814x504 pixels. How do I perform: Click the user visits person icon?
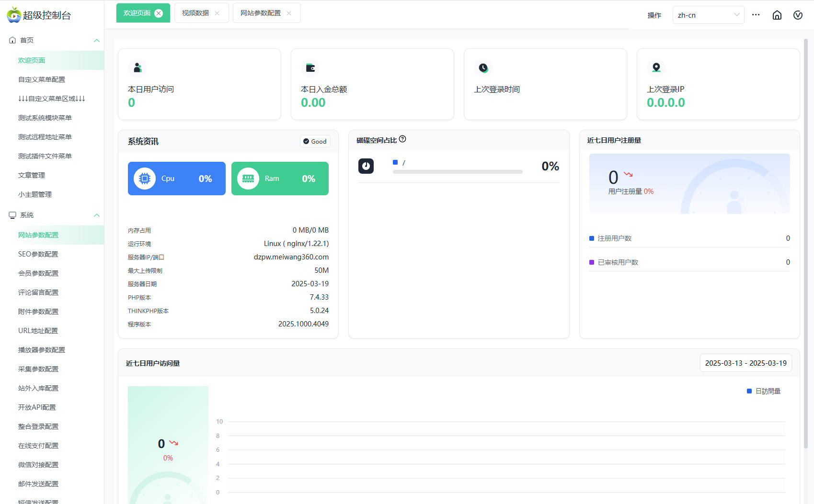[x=138, y=68]
